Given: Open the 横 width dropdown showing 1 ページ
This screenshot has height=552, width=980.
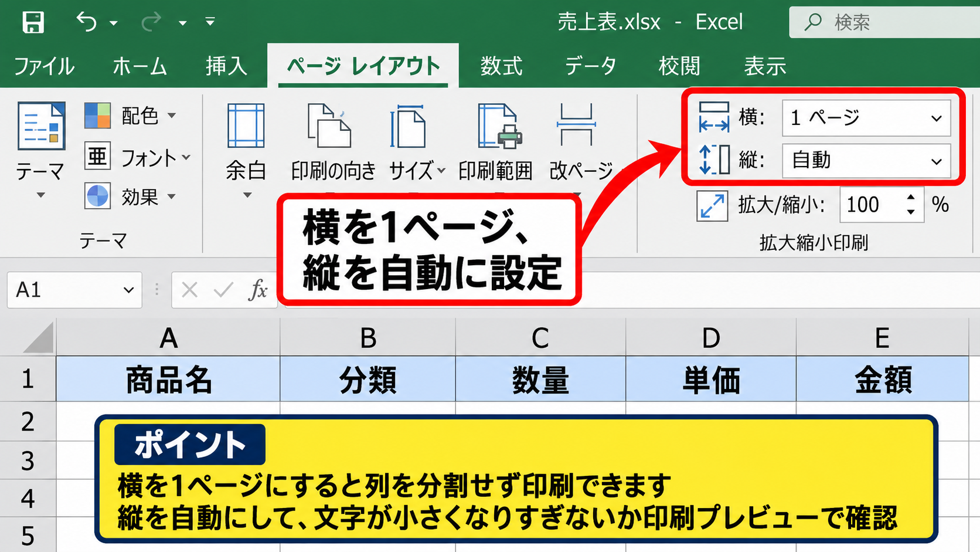Looking at the screenshot, I should [x=866, y=118].
